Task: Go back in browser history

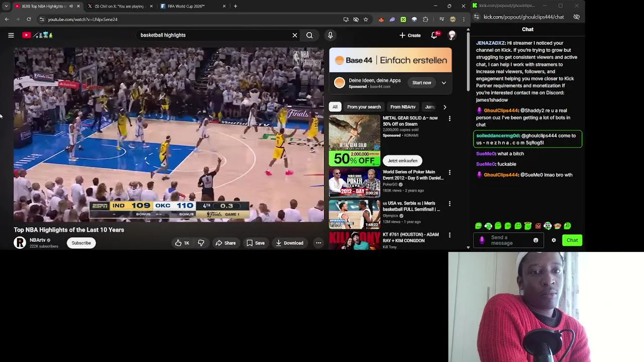Action: tap(7, 19)
